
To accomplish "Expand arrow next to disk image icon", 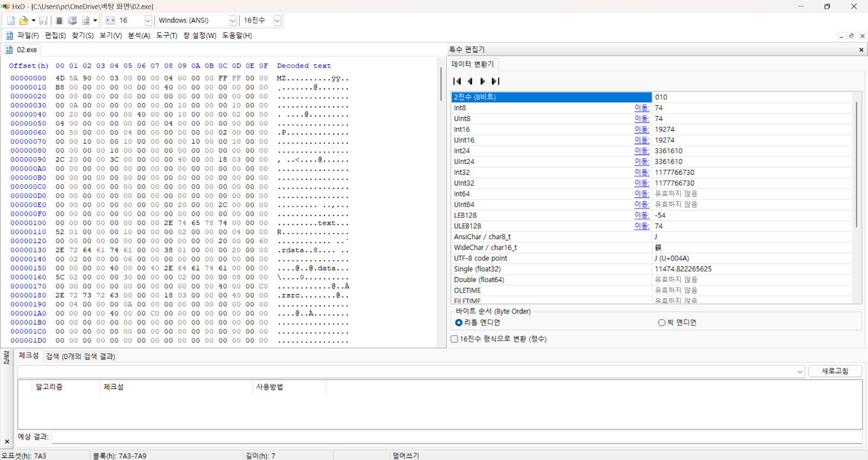I will point(95,21).
